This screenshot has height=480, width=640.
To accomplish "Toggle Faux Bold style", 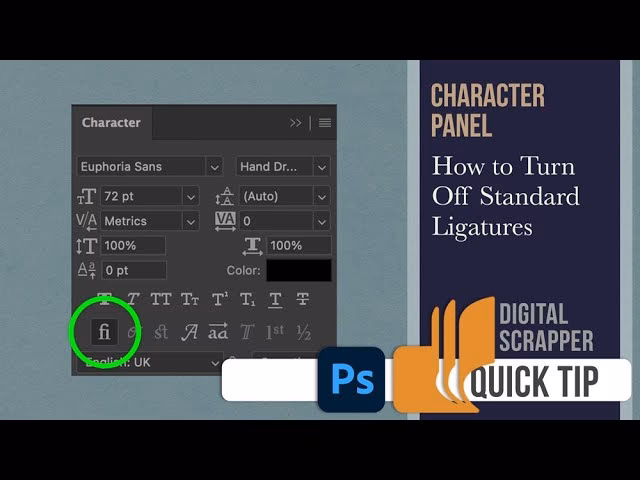I will pyautogui.click(x=105, y=299).
